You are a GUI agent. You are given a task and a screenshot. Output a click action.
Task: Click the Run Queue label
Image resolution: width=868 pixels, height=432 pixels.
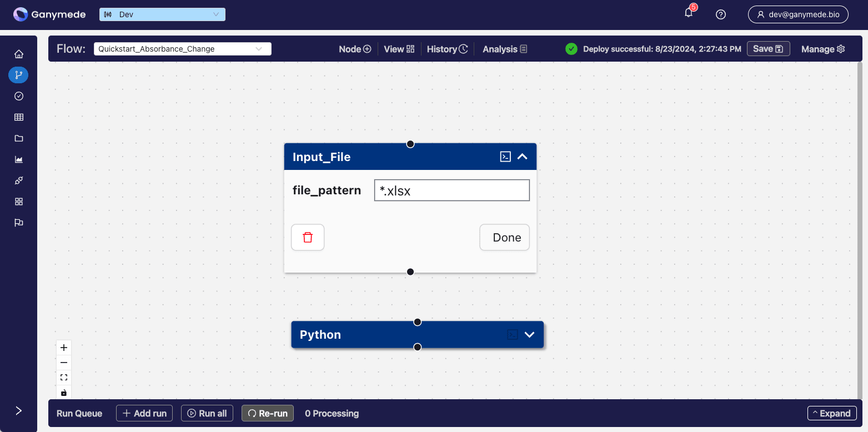click(x=79, y=413)
